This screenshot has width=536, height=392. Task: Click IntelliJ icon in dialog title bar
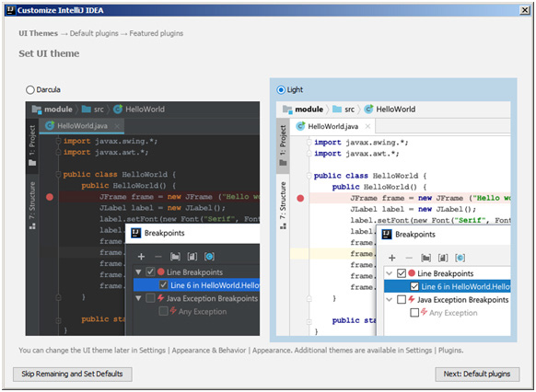[11, 10]
